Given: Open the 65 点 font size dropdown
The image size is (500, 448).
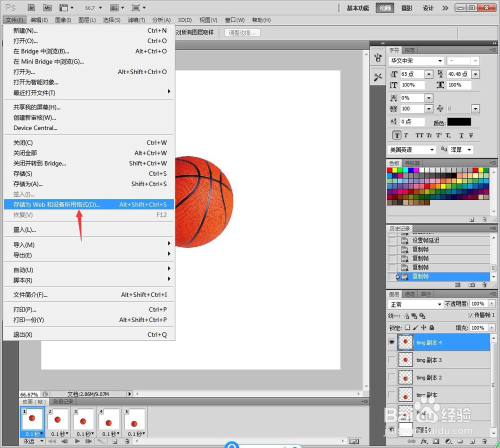Looking at the screenshot, I should [x=429, y=74].
